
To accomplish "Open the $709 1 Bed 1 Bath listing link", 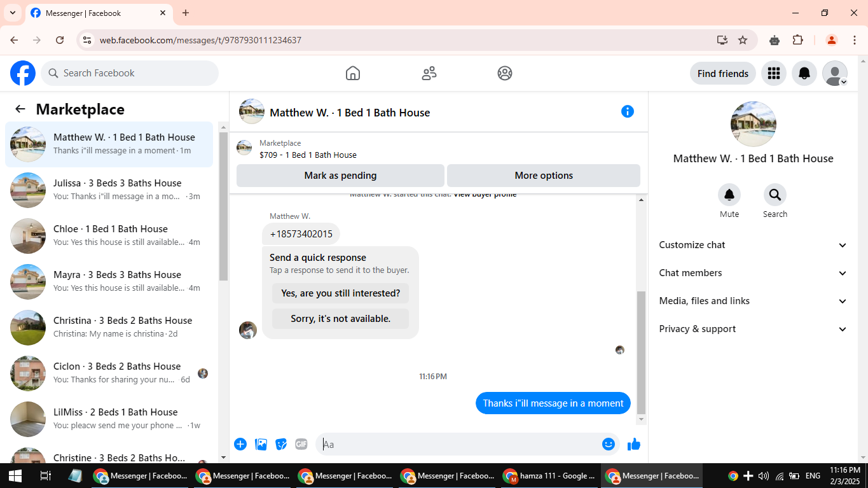I will pyautogui.click(x=308, y=155).
